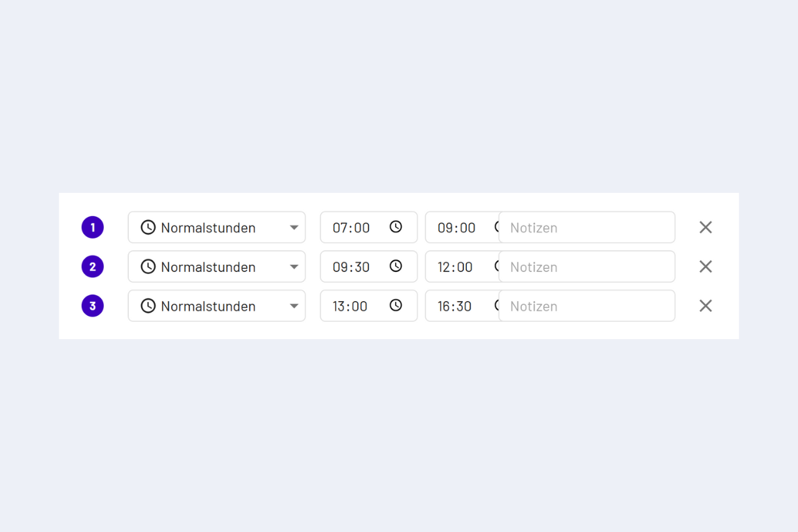Viewport: 798px width, 532px height.
Task: Click the purple number 3 badge
Action: click(92, 306)
